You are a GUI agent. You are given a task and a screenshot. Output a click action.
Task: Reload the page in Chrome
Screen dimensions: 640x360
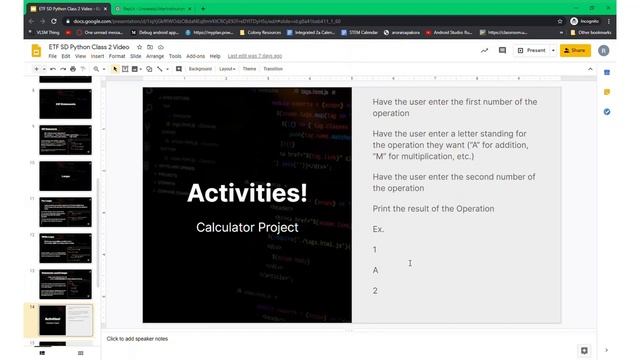pyautogui.click(x=54, y=21)
